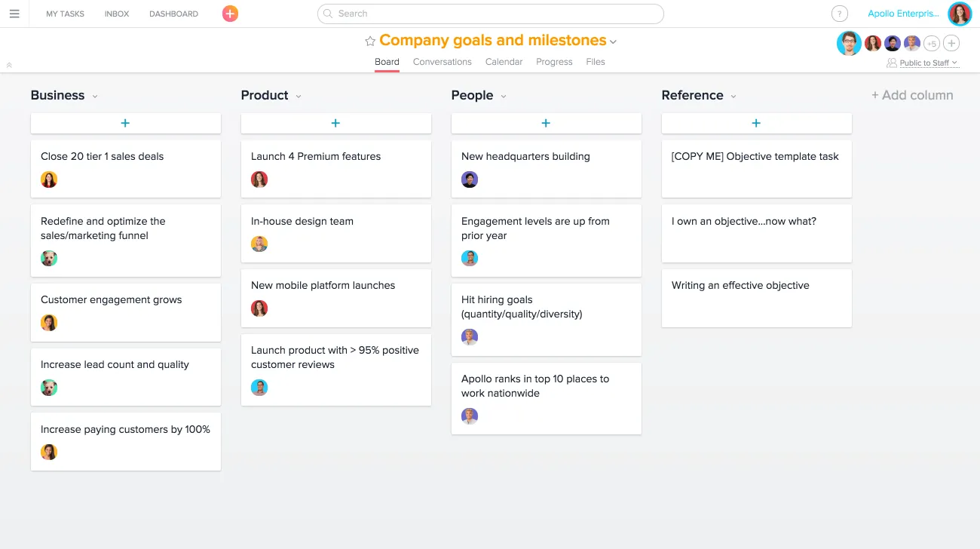Click the second member avatar in header
This screenshot has height=549, width=980.
click(873, 44)
